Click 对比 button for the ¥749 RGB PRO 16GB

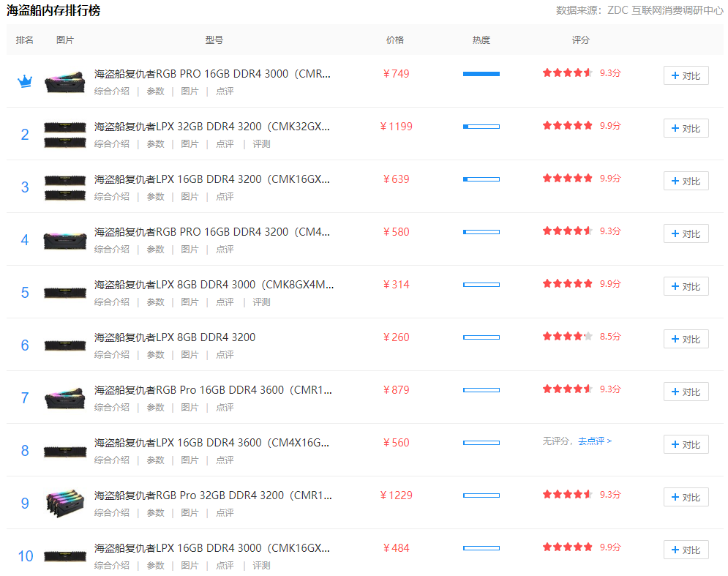click(x=686, y=75)
